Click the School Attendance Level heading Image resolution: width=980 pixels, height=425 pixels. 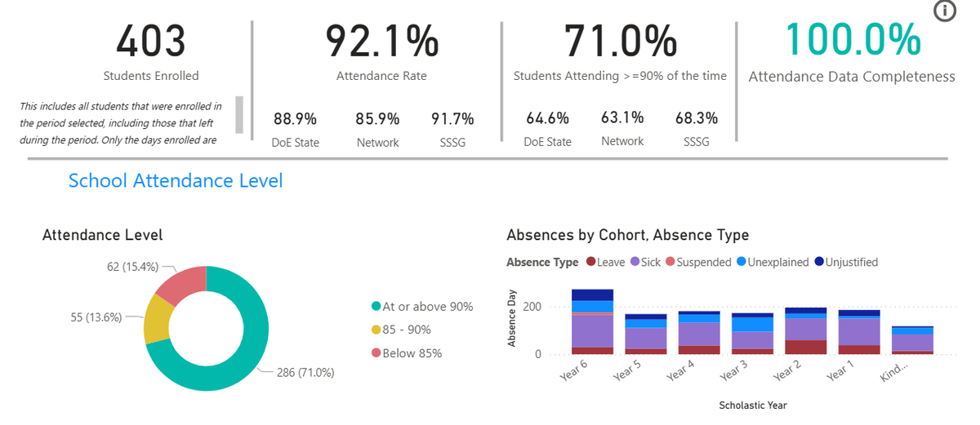176,180
